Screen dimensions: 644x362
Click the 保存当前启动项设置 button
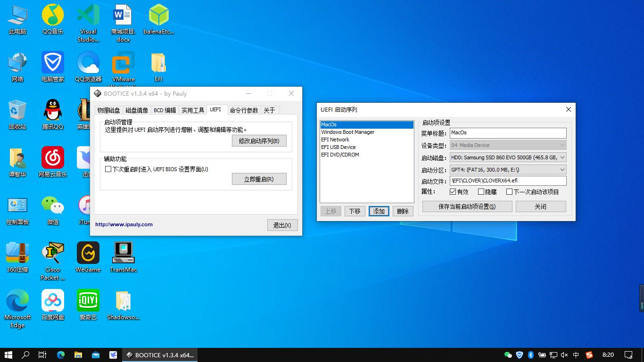(x=467, y=206)
